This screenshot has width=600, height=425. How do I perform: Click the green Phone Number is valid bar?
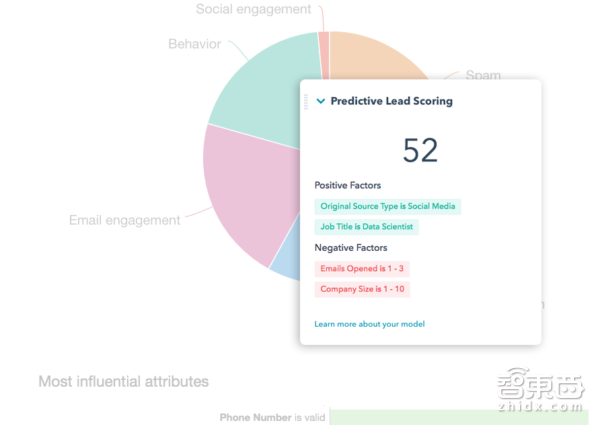(x=458, y=417)
